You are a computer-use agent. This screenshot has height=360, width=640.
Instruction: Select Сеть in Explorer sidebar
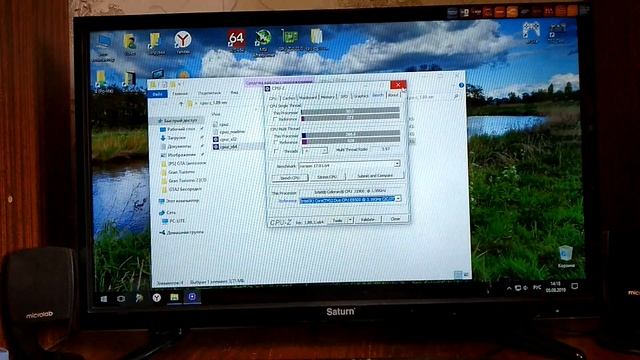[167, 212]
